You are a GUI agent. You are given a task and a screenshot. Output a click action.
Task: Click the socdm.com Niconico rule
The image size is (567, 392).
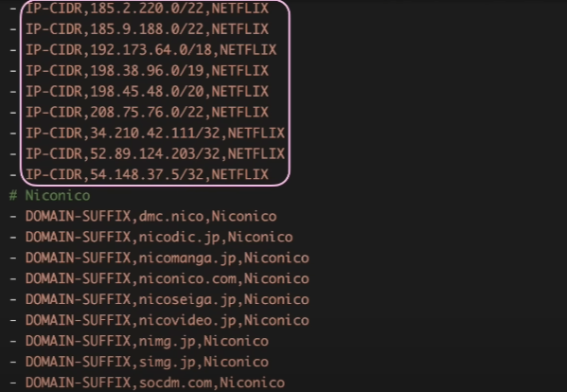(155, 383)
